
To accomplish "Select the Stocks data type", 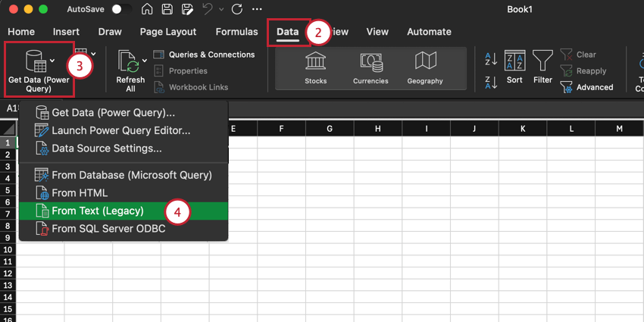I will point(315,67).
